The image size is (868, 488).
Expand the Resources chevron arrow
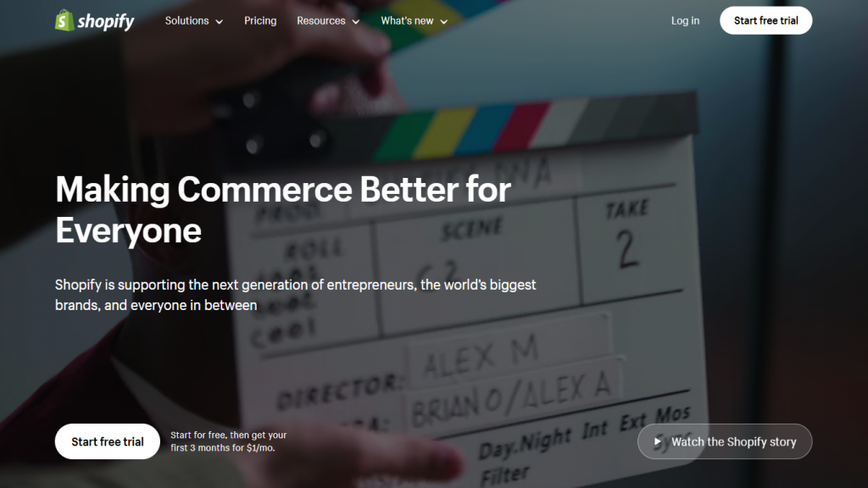pyautogui.click(x=356, y=21)
